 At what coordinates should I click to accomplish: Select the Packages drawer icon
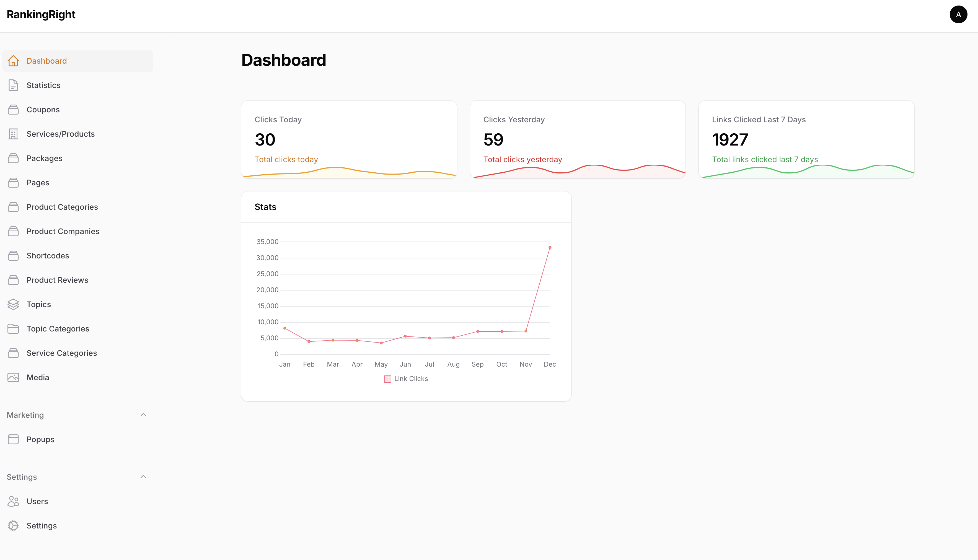coord(14,158)
